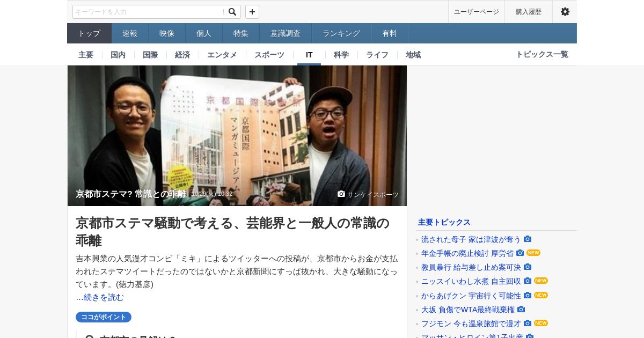This screenshot has height=338, width=644.
Task: Click camera icon beside サンケイスポーツ credit
Action: pos(341,194)
